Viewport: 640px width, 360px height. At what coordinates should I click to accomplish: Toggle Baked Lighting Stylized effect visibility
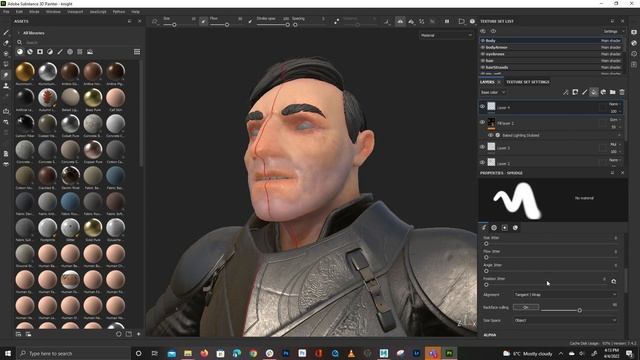[x=491, y=135]
